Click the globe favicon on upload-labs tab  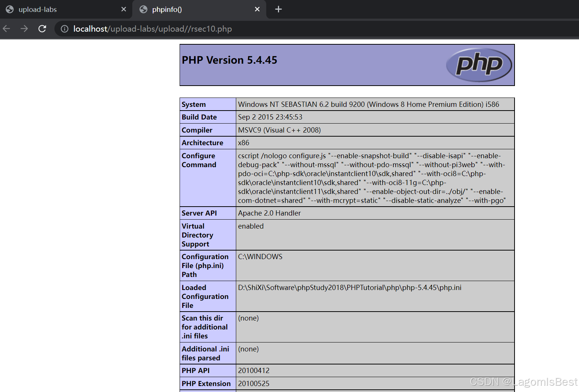coord(10,9)
